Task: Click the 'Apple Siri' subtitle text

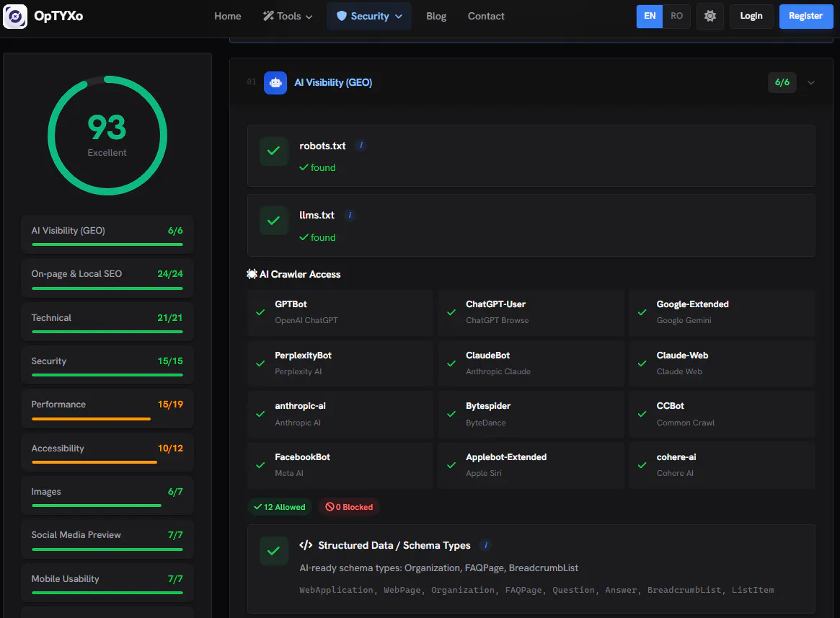Action: (484, 473)
